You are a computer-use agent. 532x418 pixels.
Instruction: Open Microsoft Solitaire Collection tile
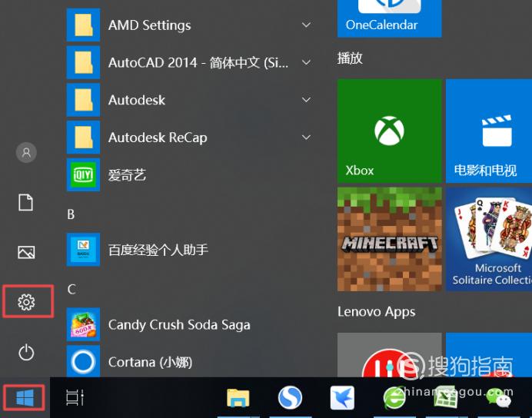point(489,239)
